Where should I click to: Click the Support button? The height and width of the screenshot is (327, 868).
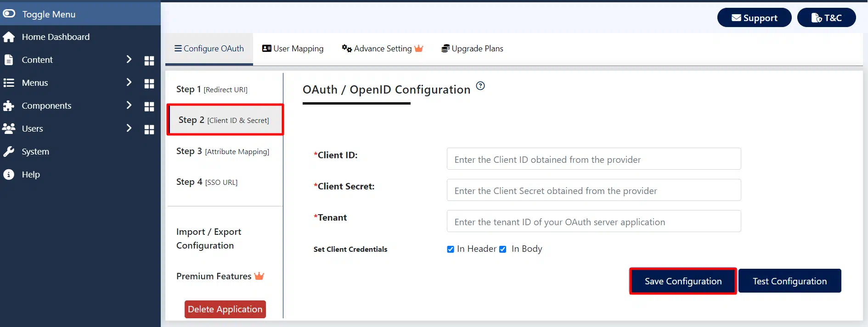pos(754,18)
